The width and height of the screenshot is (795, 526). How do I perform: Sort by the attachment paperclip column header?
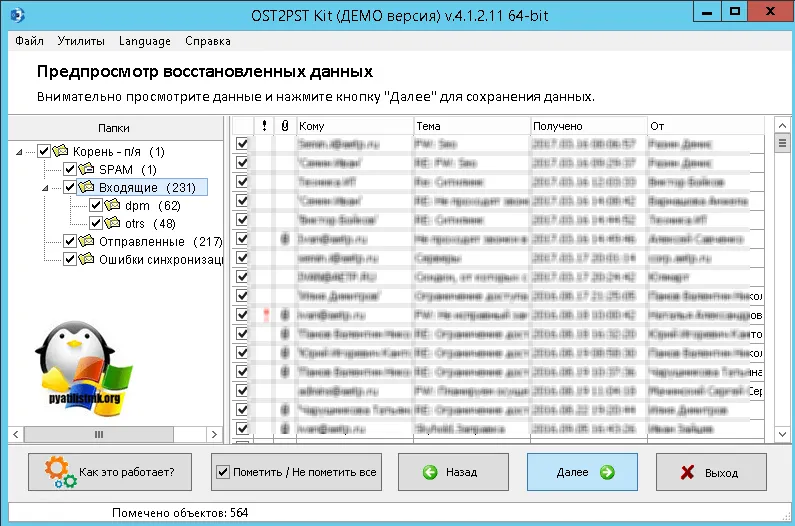[x=285, y=126]
